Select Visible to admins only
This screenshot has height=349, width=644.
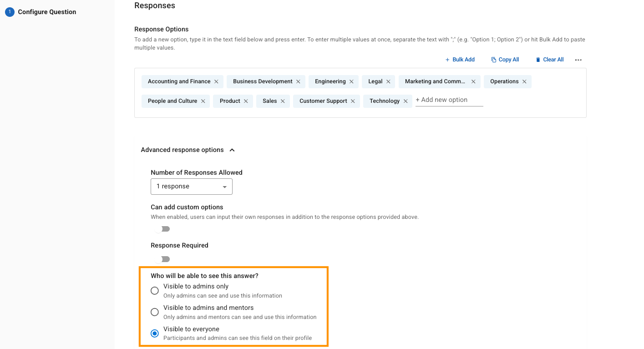[x=155, y=290]
